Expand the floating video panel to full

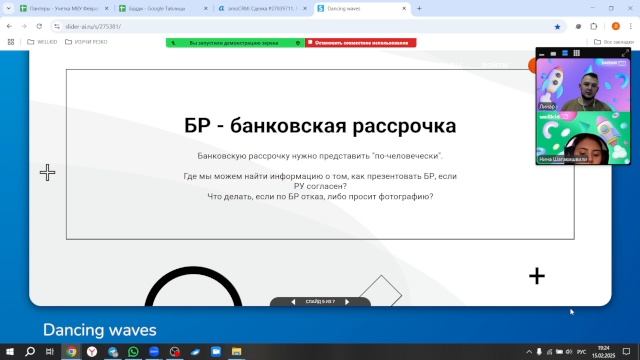tap(625, 53)
